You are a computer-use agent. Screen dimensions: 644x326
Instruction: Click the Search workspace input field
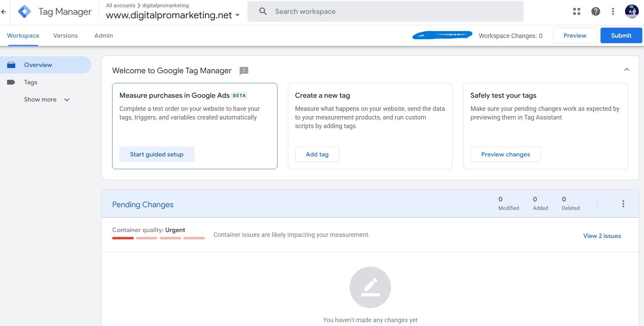click(386, 11)
